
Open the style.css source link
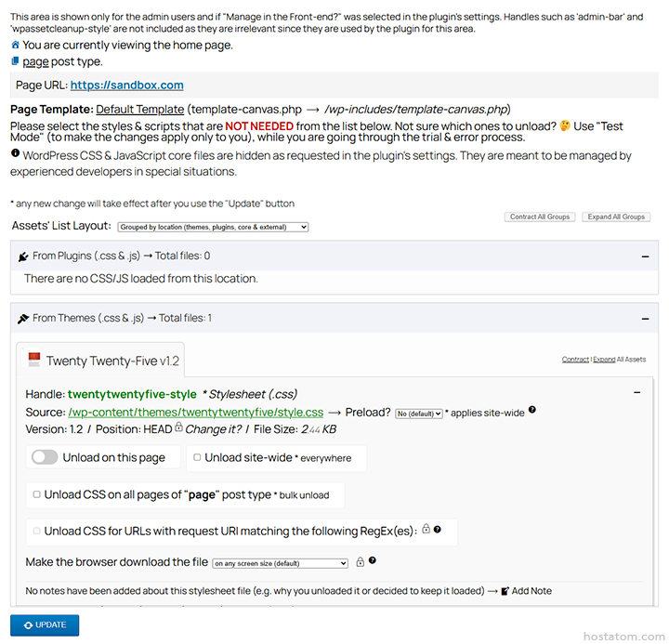(195, 412)
